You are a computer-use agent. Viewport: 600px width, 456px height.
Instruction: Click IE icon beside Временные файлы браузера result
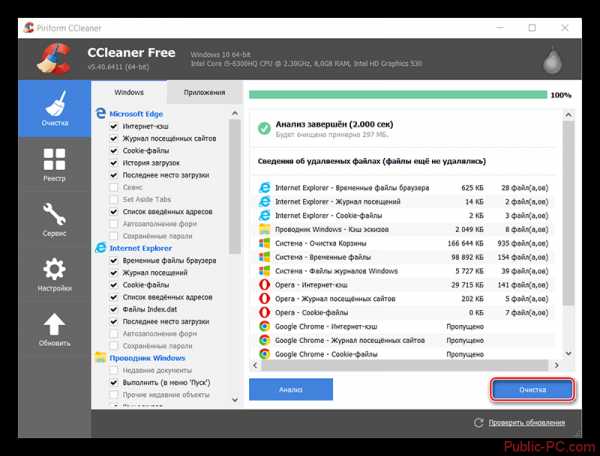pos(264,187)
